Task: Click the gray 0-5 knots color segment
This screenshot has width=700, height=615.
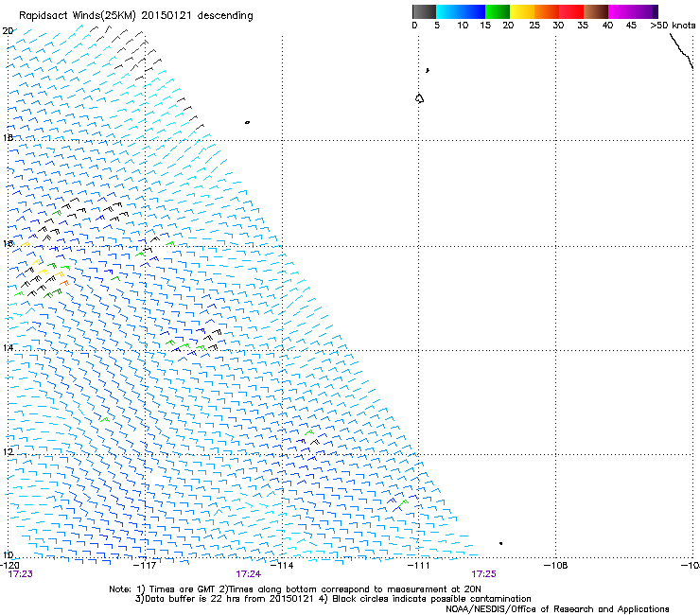Action: (x=424, y=11)
